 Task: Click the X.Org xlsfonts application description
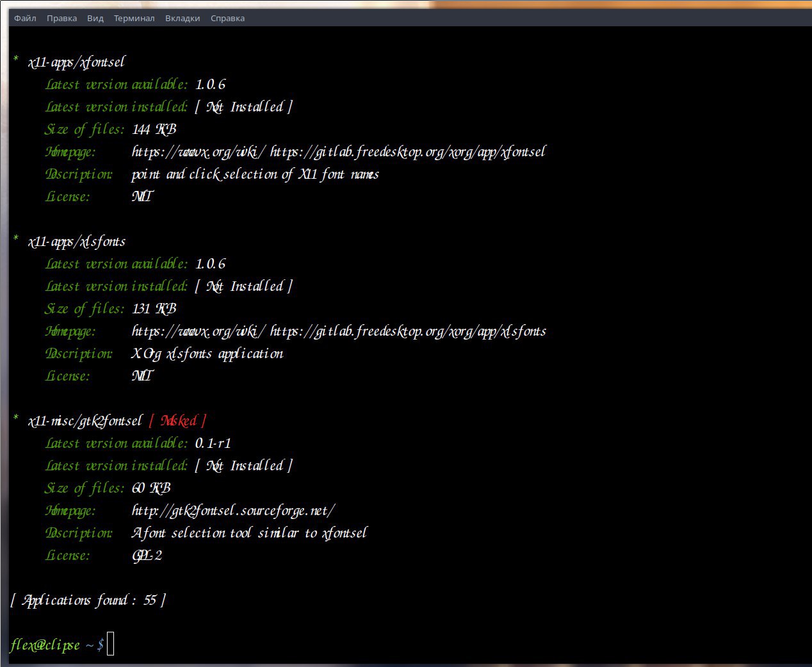(x=207, y=354)
